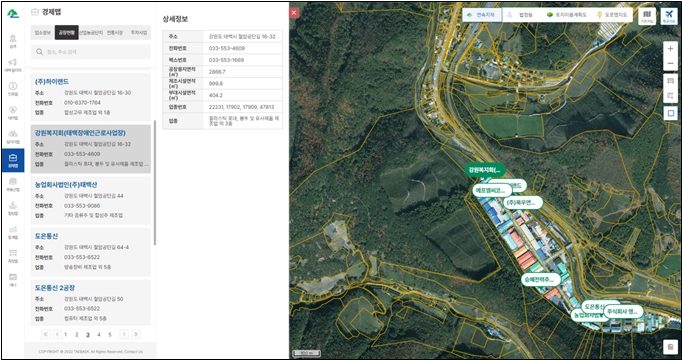
Task: Switch to 항공지도 airplane map view
Action: pyautogui.click(x=669, y=16)
